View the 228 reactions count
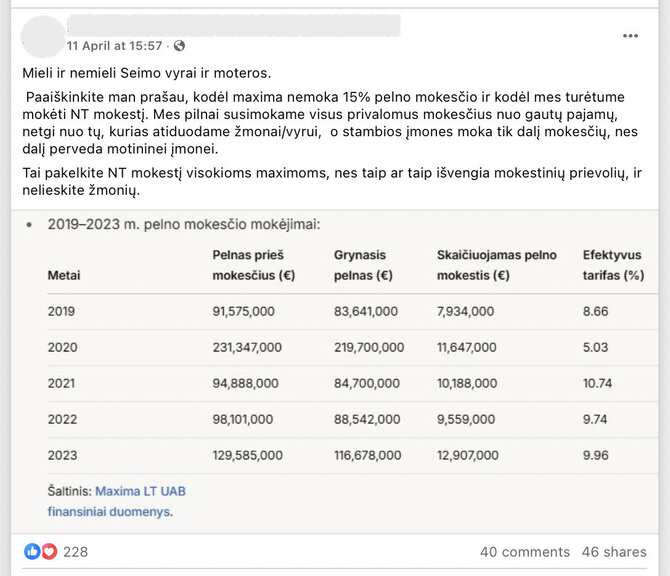 [x=76, y=552]
